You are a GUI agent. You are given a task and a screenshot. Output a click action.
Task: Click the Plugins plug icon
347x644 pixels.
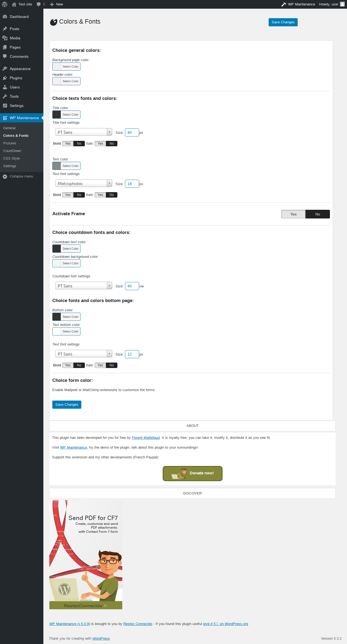click(x=5, y=78)
